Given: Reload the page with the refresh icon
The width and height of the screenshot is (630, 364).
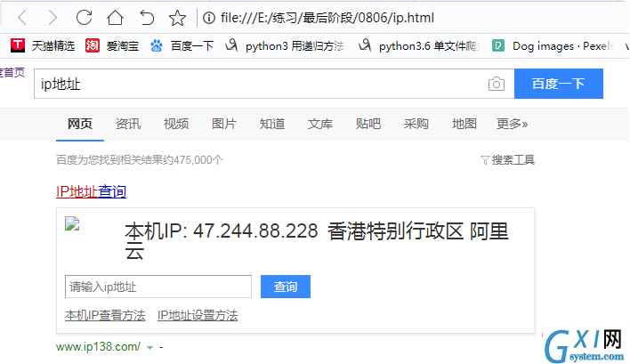Looking at the screenshot, I should [x=84, y=17].
